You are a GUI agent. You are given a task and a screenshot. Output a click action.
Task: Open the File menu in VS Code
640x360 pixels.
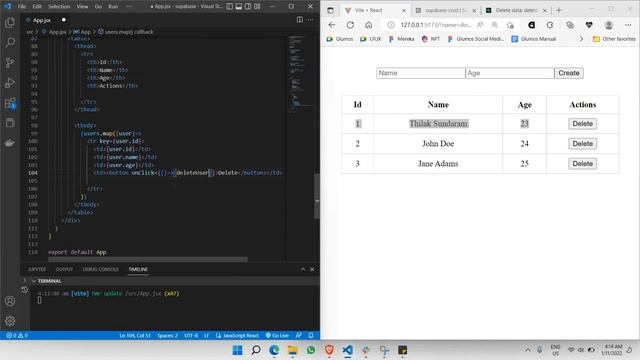(22, 7)
